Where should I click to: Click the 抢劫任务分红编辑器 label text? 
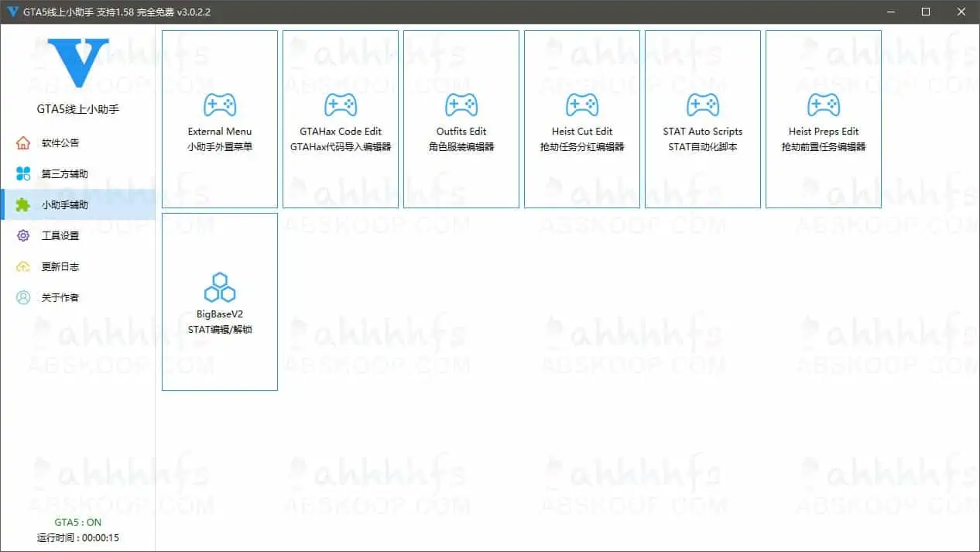[x=582, y=147]
